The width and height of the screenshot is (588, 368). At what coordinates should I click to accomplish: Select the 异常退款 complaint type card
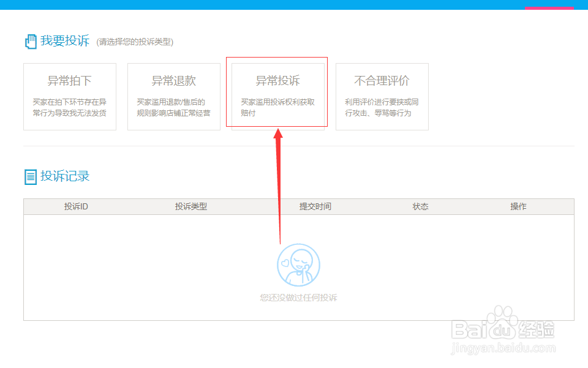coord(174,97)
